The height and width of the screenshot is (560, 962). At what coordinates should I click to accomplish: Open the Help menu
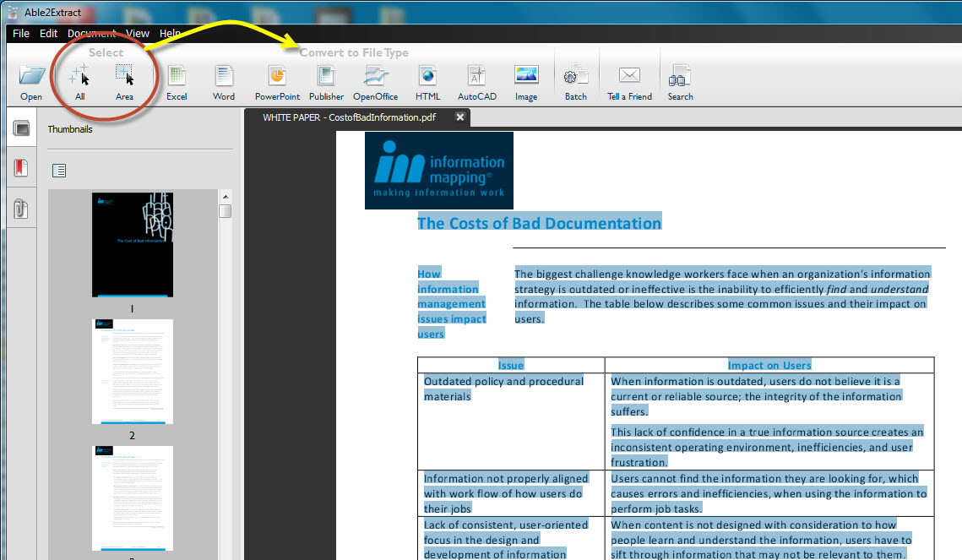tap(170, 33)
